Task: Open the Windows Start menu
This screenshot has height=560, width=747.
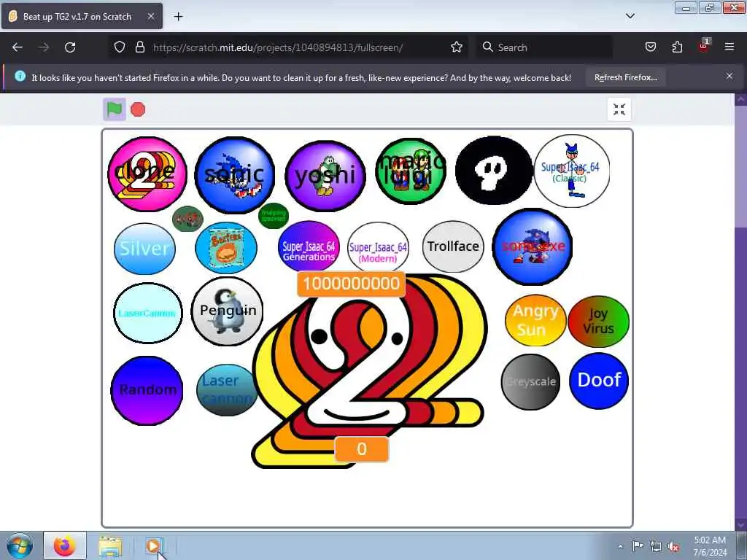Action: 20,546
